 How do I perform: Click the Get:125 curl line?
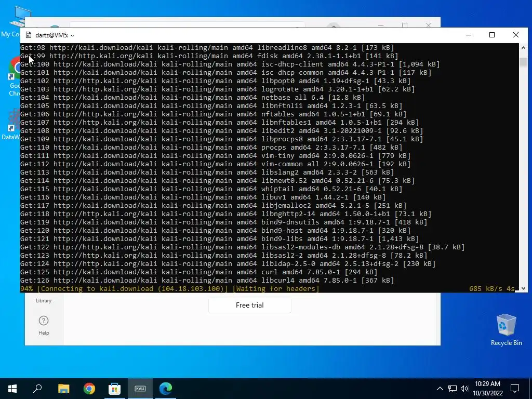click(199, 272)
